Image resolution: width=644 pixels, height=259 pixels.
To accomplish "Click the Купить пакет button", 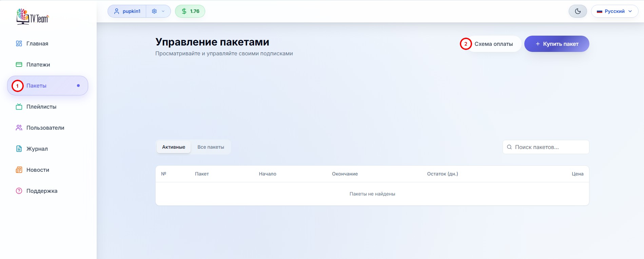I will 557,44.
